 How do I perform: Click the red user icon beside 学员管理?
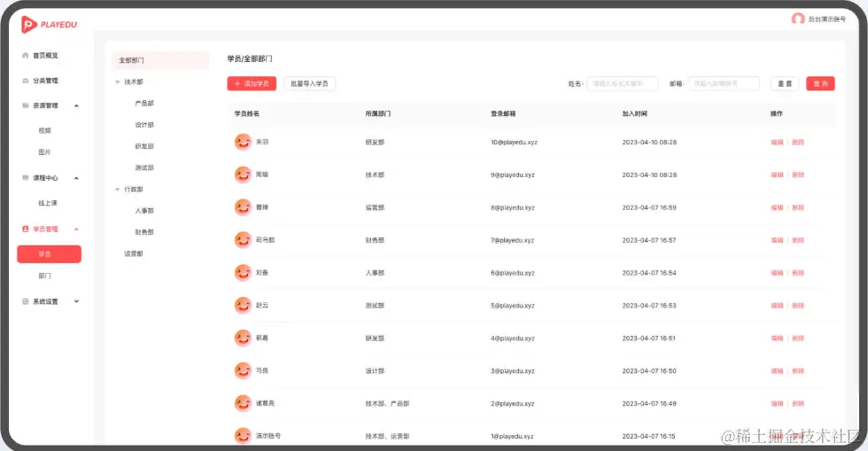[26, 229]
